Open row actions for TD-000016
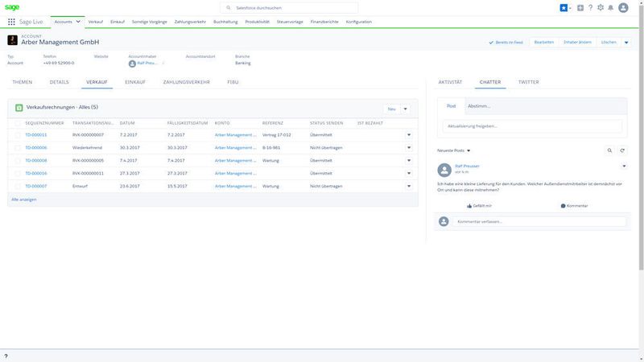Image resolution: width=644 pixels, height=362 pixels. click(409, 174)
